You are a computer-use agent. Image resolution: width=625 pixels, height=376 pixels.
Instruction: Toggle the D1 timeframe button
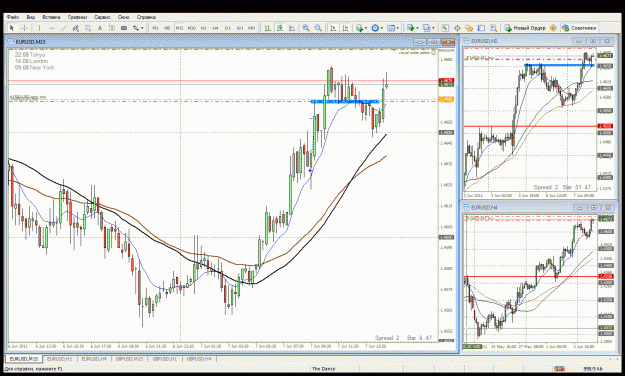tap(228, 28)
